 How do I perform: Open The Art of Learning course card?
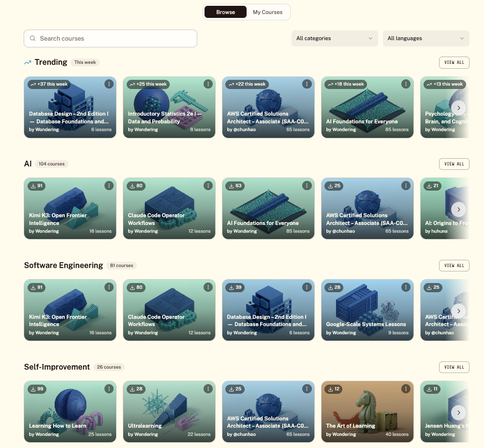[367, 412]
